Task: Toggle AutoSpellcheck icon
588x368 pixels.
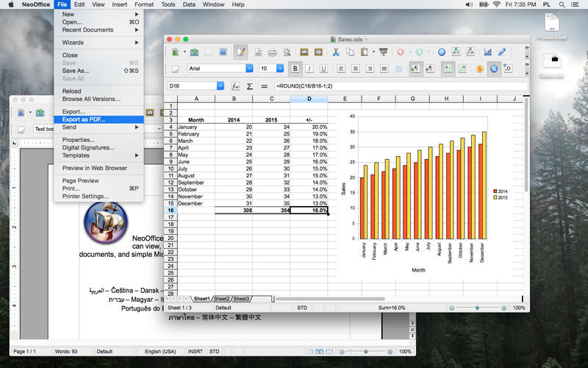Action: coord(318,52)
